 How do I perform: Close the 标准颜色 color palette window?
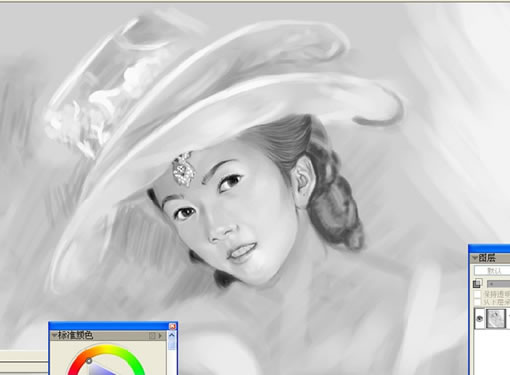172,326
